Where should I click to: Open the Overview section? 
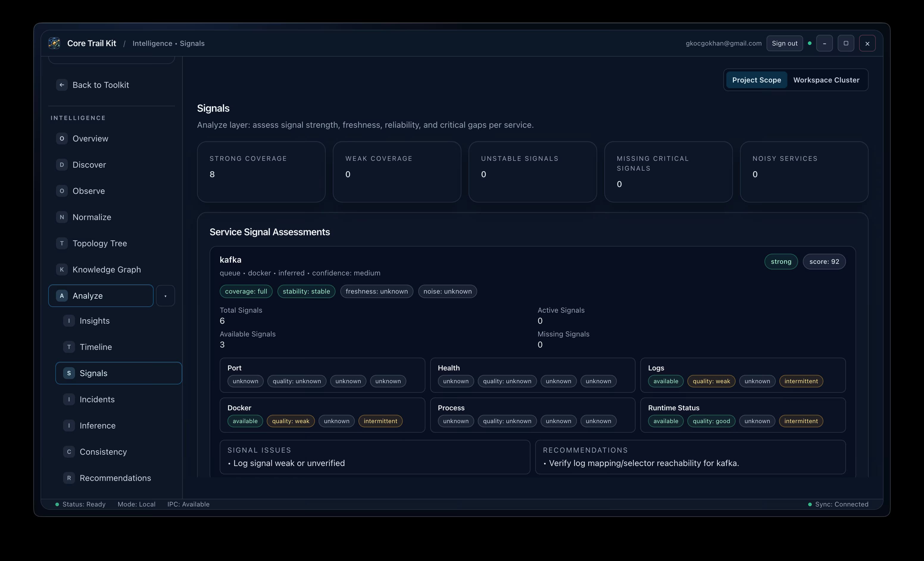112,138
